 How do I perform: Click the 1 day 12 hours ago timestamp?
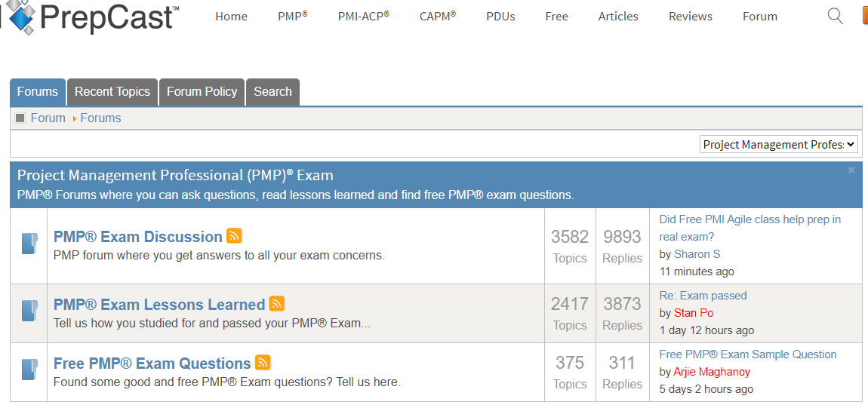pos(707,331)
